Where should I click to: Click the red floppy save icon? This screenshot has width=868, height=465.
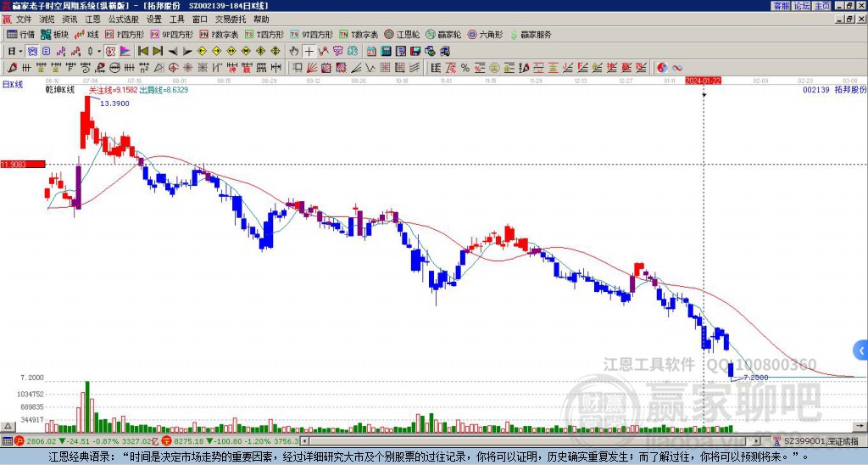click(415, 52)
